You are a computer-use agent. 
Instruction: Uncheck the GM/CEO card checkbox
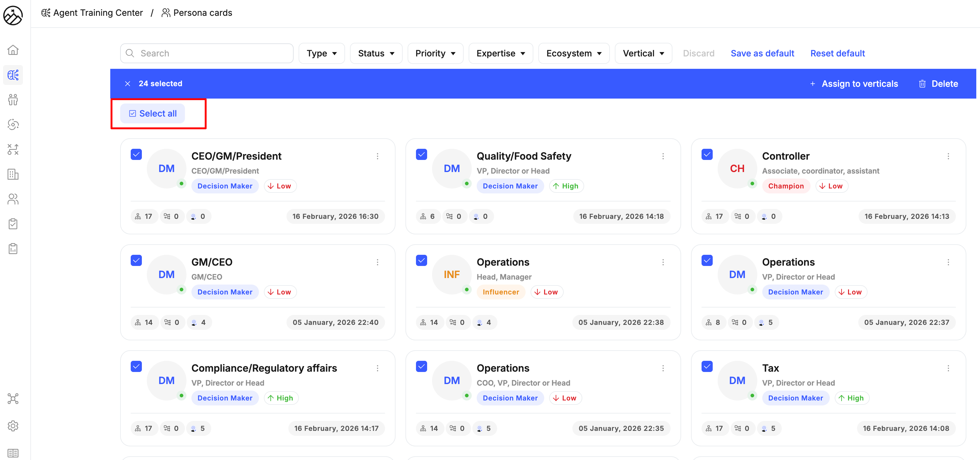click(136, 260)
